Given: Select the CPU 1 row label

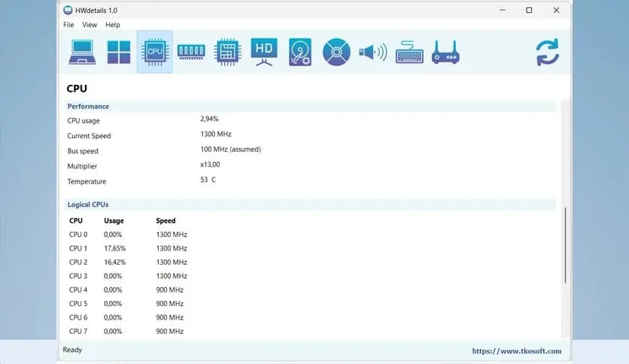Looking at the screenshot, I should click(x=78, y=248).
